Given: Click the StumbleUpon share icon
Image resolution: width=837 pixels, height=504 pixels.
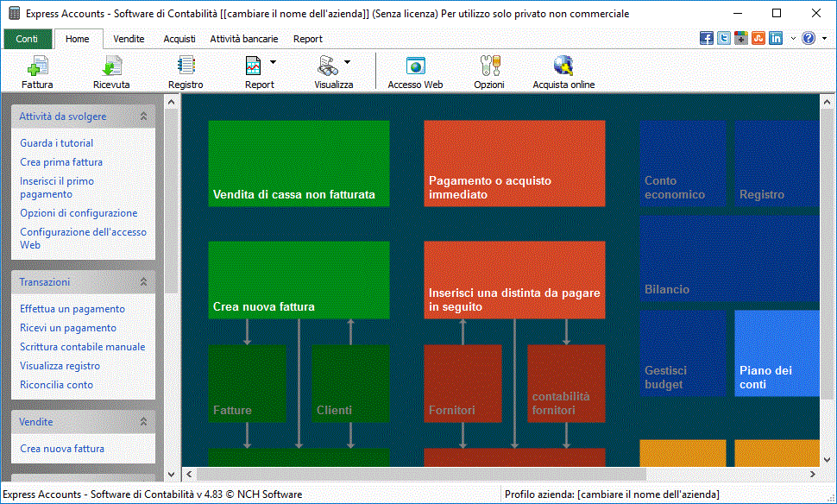Looking at the screenshot, I should tap(758, 38).
